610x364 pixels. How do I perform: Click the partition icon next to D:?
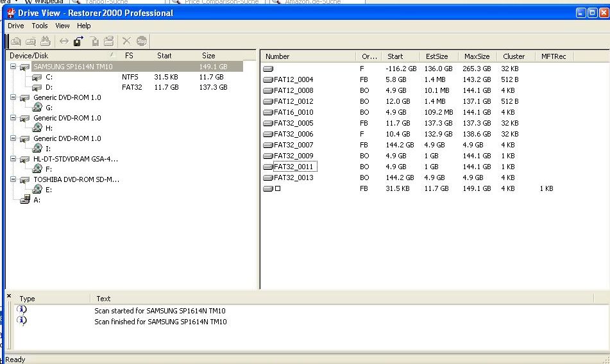coord(37,87)
